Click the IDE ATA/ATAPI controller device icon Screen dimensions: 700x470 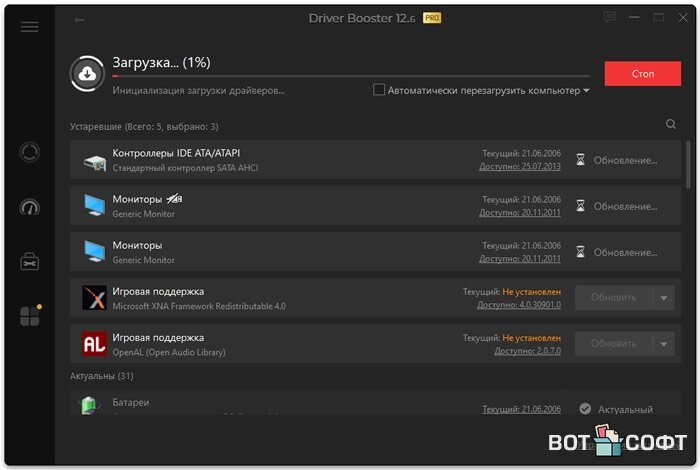point(95,162)
